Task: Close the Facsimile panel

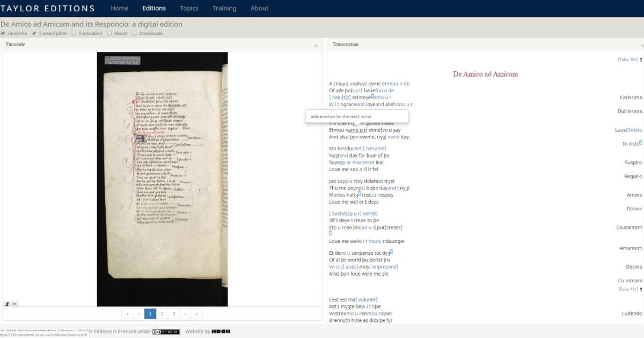Action: [x=316, y=45]
